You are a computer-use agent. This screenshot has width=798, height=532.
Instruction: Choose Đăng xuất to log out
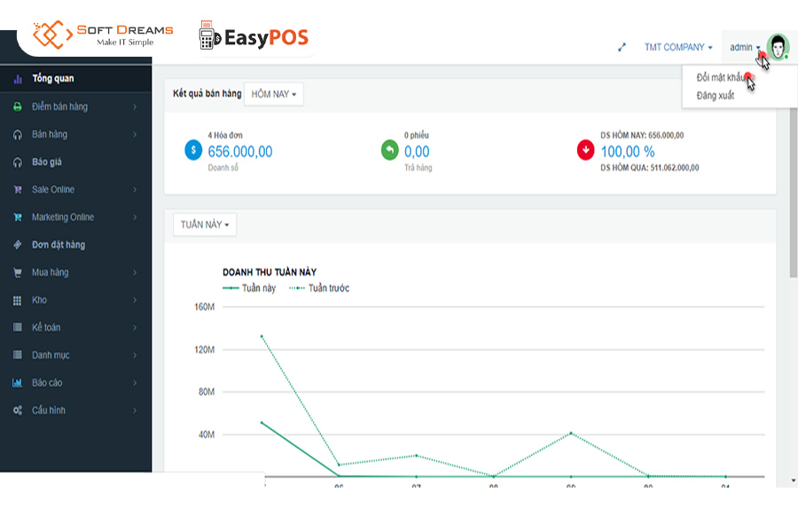click(x=716, y=96)
